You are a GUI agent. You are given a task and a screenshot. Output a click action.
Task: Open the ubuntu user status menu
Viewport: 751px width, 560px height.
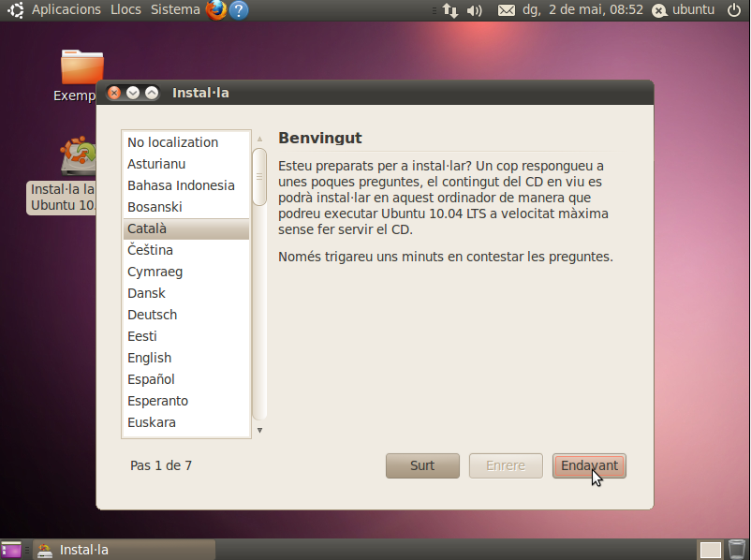684,10
